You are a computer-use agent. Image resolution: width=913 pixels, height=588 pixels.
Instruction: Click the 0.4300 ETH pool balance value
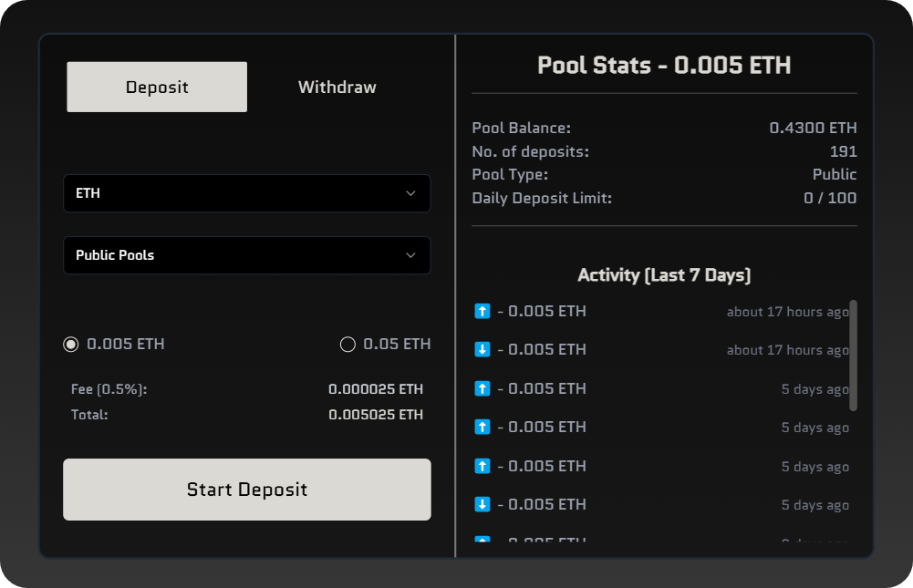[813, 129]
